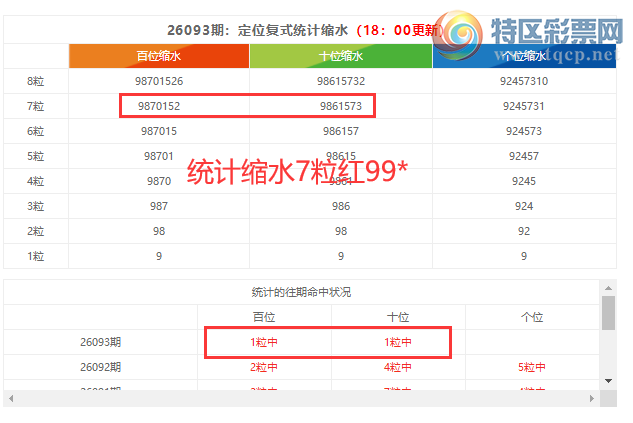Click the 个位 header in history table
Image resolution: width=633 pixels, height=423 pixels.
coord(530,317)
